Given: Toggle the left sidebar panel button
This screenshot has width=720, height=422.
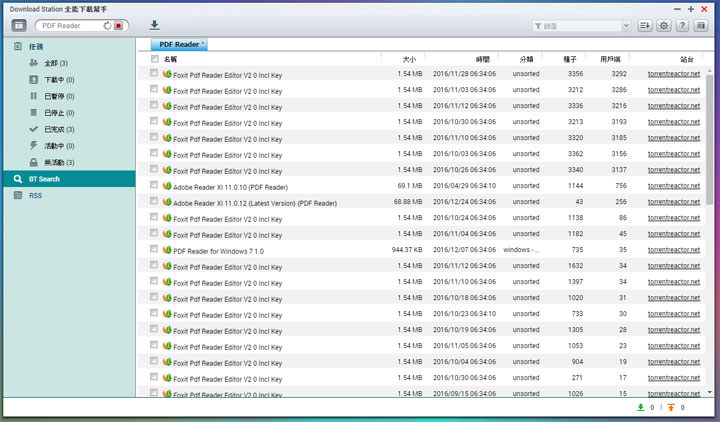Looking at the screenshot, I should [x=19, y=25].
